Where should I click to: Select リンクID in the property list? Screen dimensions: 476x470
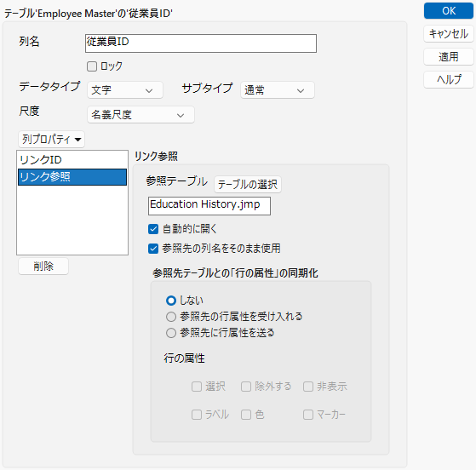tap(72, 160)
